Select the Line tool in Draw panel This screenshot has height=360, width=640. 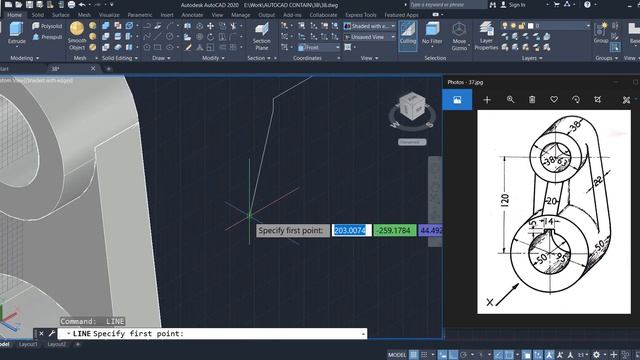click(x=158, y=37)
